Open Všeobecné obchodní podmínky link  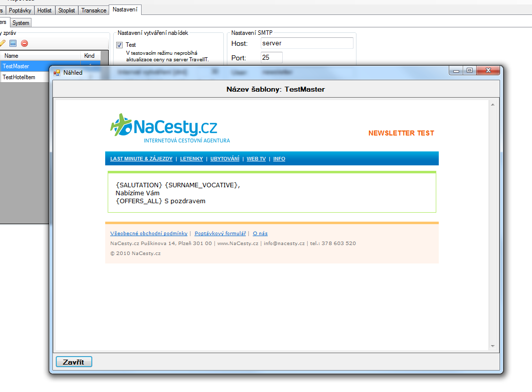click(x=149, y=234)
